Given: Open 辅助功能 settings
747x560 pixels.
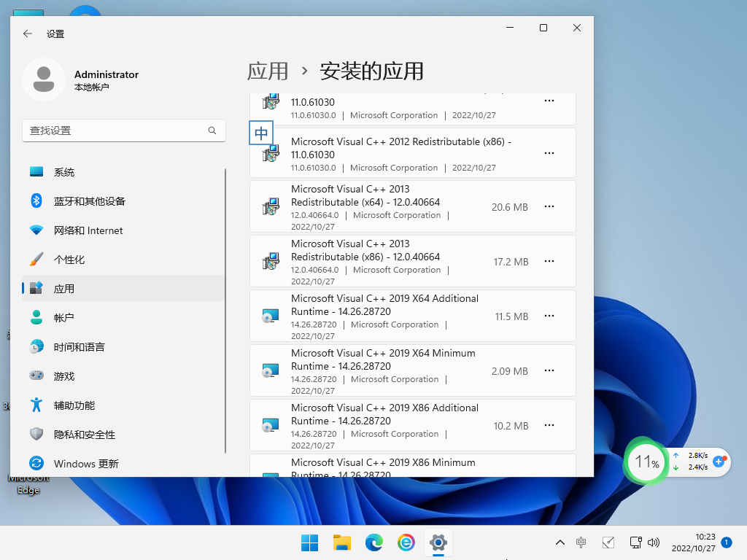Looking at the screenshot, I should coord(75,405).
